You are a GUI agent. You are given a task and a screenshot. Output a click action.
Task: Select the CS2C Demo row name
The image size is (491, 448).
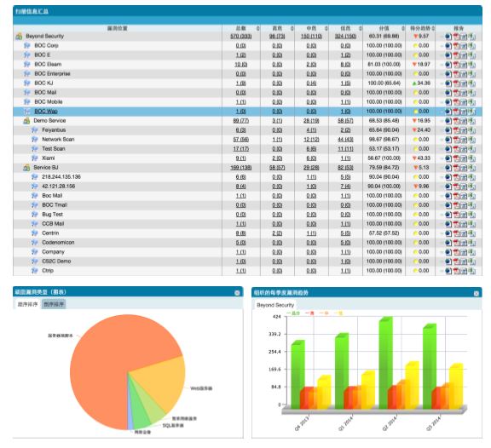56,261
